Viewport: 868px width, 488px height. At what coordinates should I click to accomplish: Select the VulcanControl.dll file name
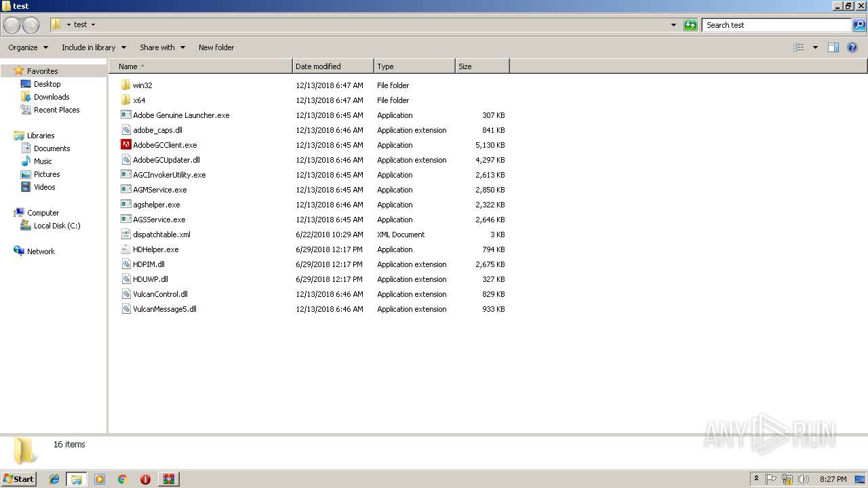tap(160, 294)
